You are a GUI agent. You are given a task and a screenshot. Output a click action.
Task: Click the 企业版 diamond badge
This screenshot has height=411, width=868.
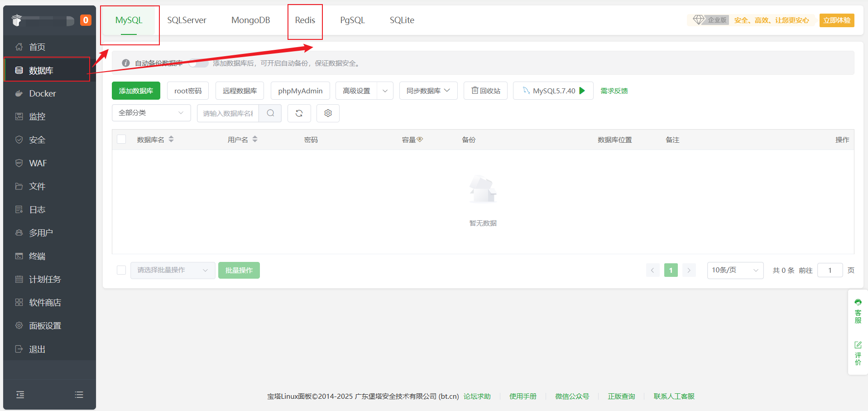710,20
